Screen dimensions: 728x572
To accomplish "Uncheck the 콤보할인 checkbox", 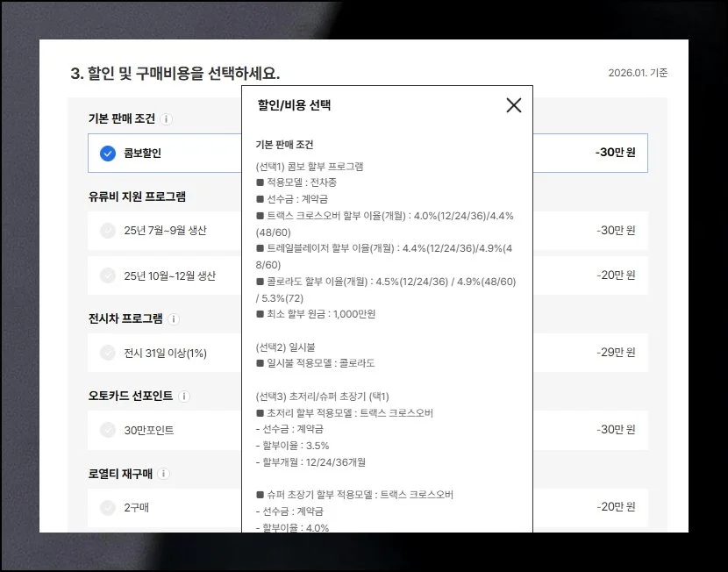I will point(108,154).
